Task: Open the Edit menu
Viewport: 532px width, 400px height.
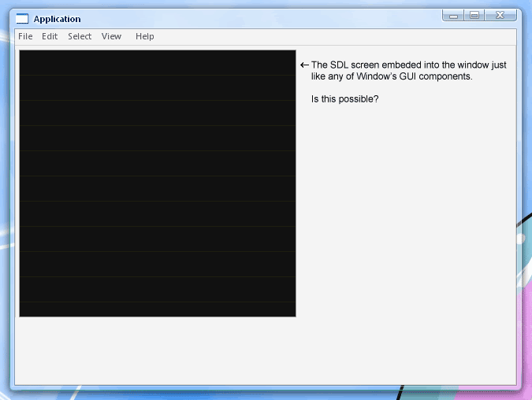Action: click(50, 36)
